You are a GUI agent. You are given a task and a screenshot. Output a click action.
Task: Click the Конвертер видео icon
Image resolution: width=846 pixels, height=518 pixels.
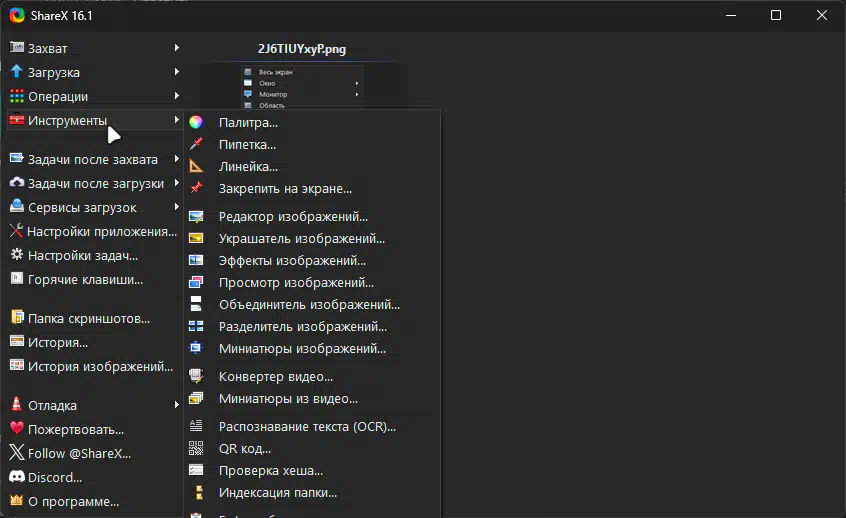(x=197, y=376)
